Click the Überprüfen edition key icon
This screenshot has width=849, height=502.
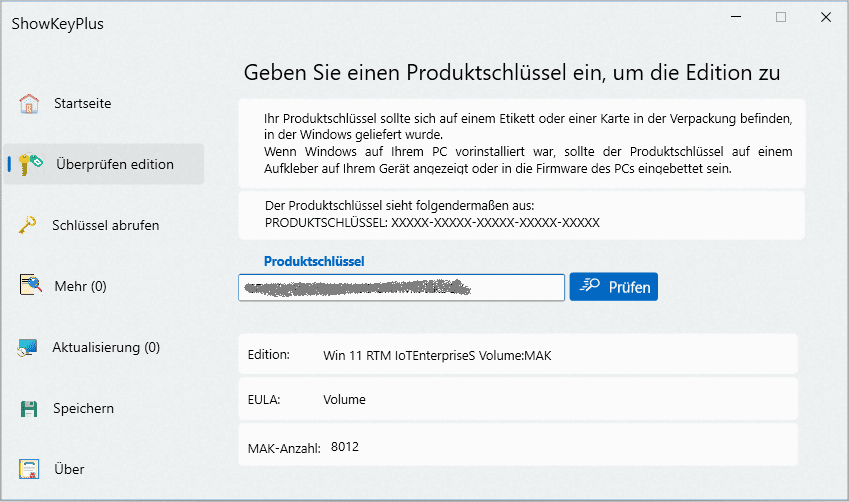30,164
